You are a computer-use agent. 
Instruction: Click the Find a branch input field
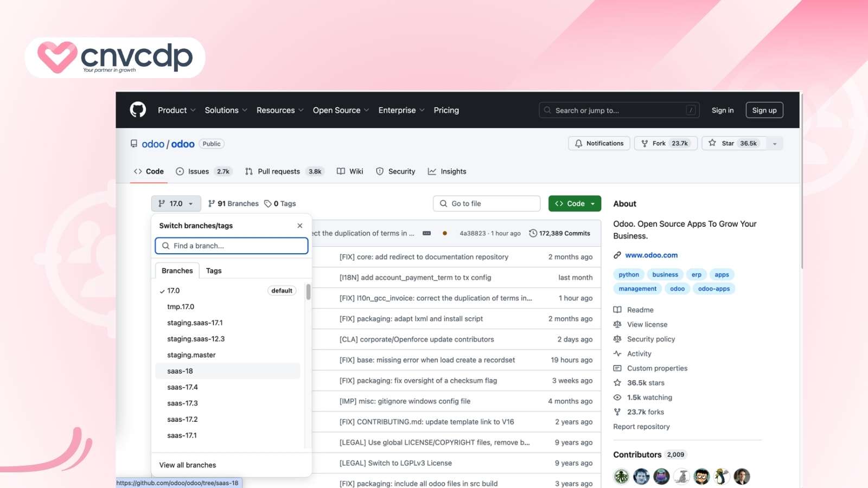coord(232,246)
